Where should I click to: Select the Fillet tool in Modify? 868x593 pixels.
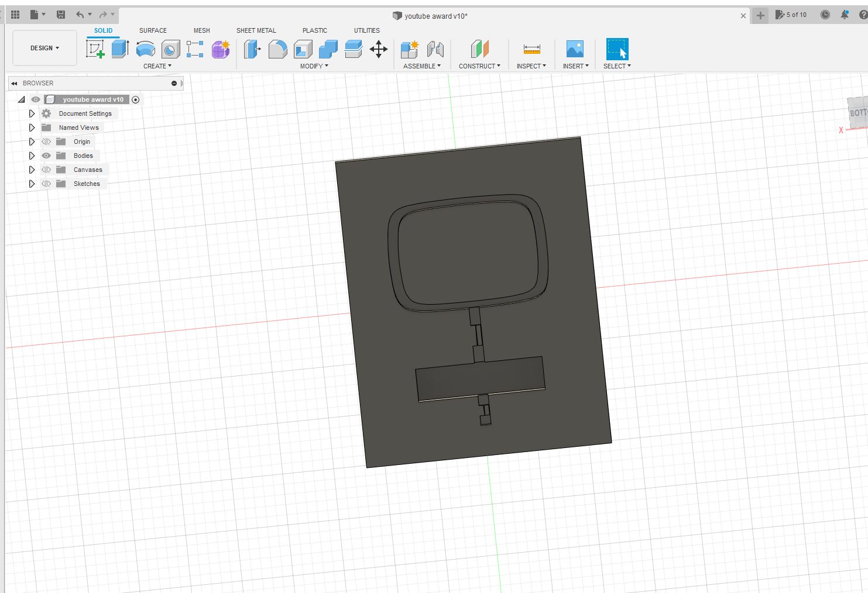click(x=277, y=49)
